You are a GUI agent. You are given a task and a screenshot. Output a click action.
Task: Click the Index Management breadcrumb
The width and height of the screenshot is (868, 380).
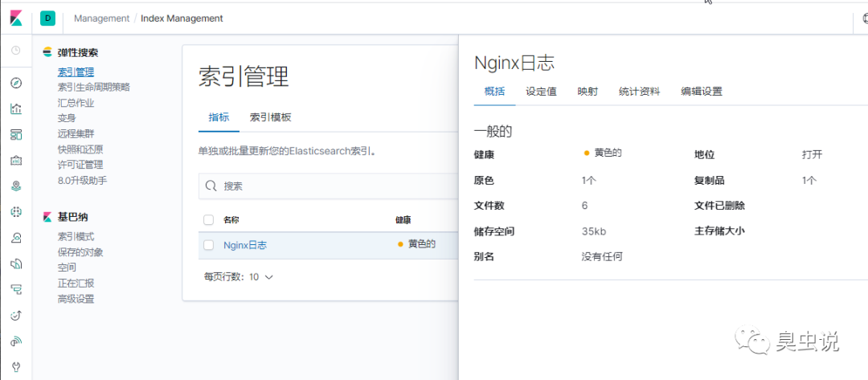point(182,18)
